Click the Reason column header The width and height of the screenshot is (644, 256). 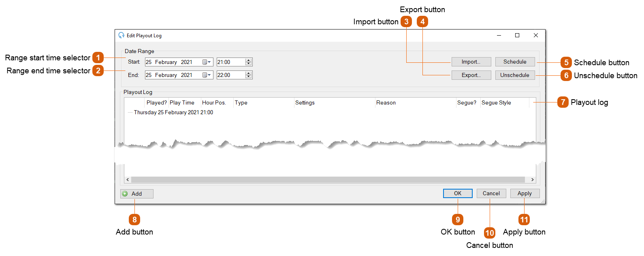coord(386,102)
